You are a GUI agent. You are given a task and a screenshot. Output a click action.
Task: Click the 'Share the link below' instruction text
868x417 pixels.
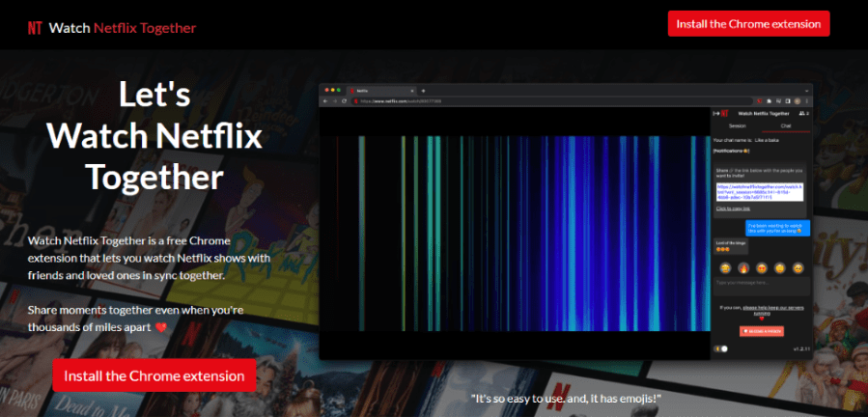pyautogui.click(x=757, y=172)
